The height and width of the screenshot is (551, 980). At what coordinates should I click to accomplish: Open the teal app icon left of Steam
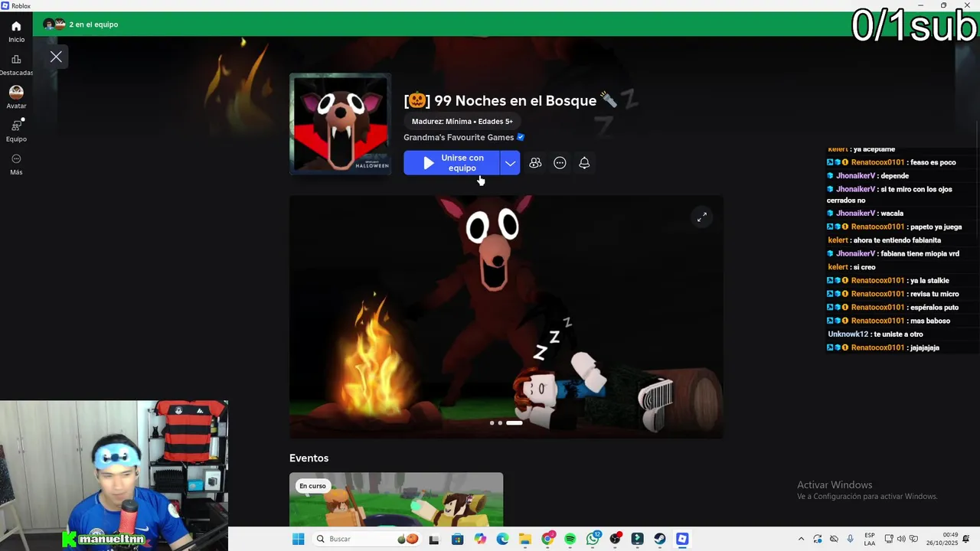637,539
